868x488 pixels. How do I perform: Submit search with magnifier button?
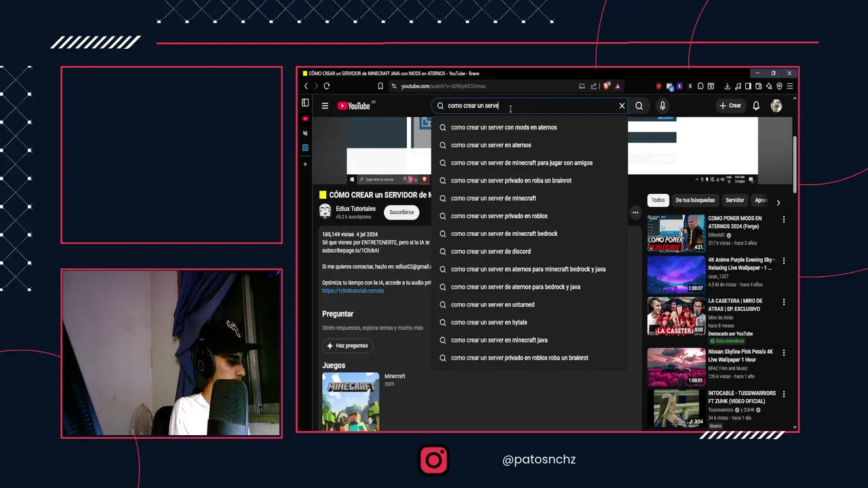[x=639, y=106]
